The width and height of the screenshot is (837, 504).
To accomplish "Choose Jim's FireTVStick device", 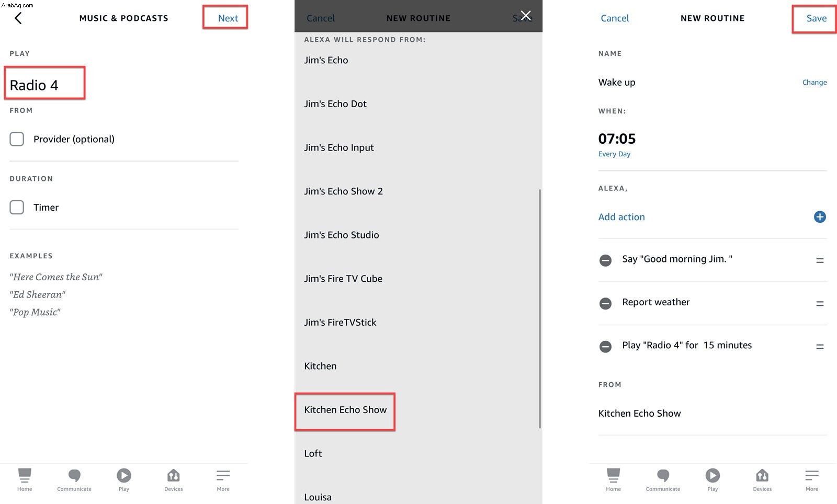I will 340,323.
